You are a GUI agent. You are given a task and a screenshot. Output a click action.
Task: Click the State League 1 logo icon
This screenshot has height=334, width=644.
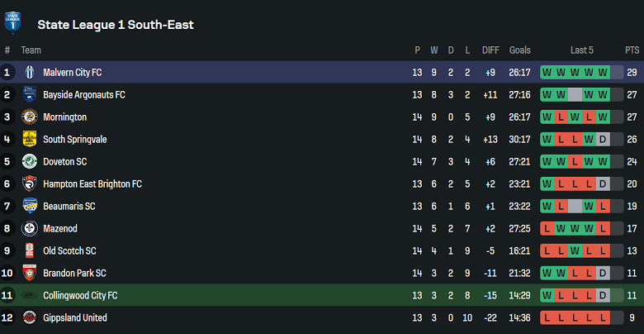coord(13,22)
